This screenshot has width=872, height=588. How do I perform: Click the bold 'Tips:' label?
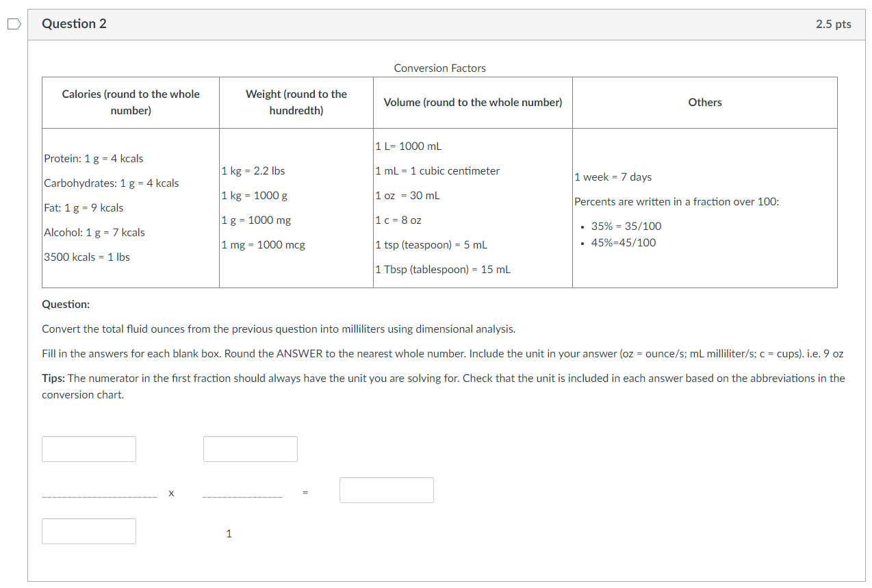(x=53, y=379)
